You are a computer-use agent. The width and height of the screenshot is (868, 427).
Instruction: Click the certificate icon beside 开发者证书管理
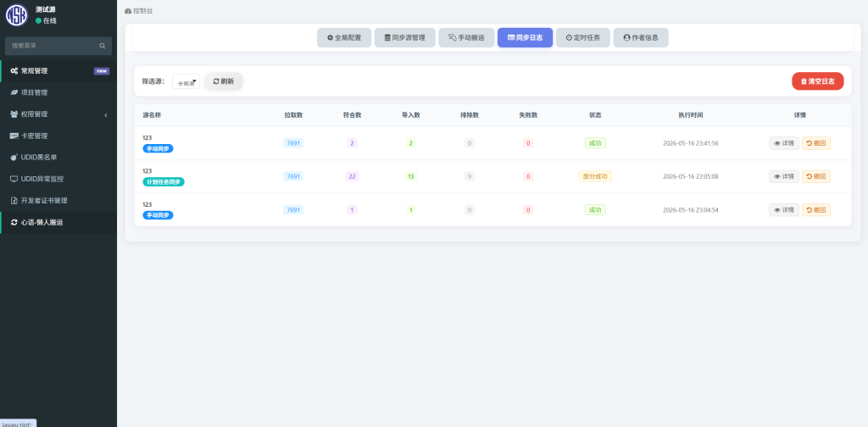14,200
